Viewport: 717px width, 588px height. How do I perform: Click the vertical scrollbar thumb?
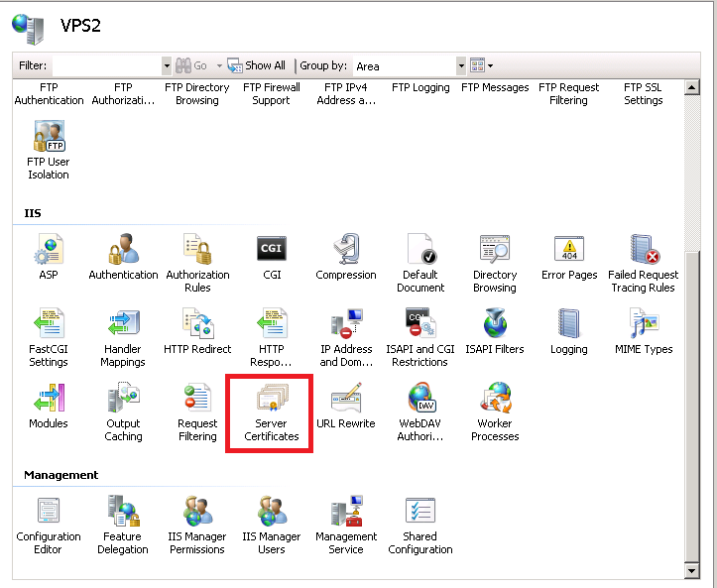pos(692,406)
